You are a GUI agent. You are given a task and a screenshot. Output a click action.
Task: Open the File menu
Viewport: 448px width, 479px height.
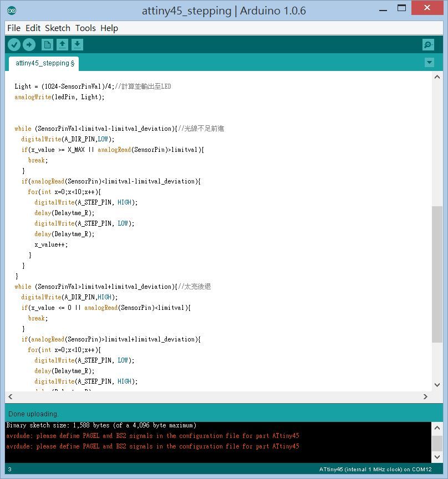pos(14,28)
